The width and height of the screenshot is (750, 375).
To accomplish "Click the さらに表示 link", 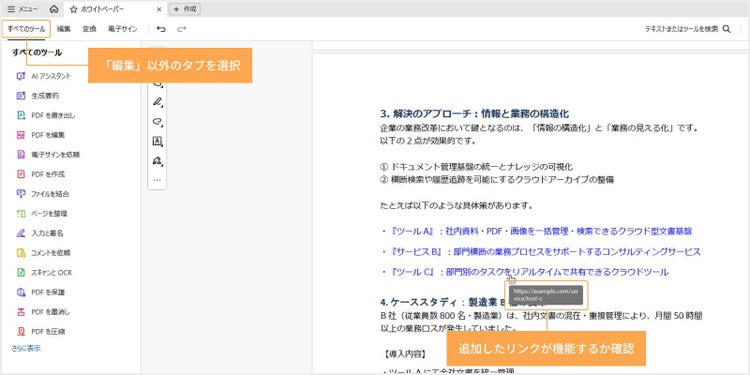I will click(x=26, y=348).
